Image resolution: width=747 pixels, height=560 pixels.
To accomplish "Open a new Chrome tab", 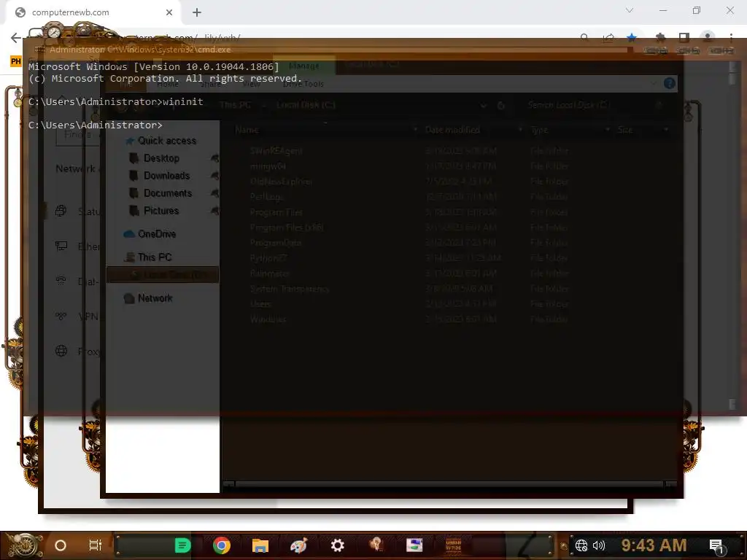I will [197, 12].
